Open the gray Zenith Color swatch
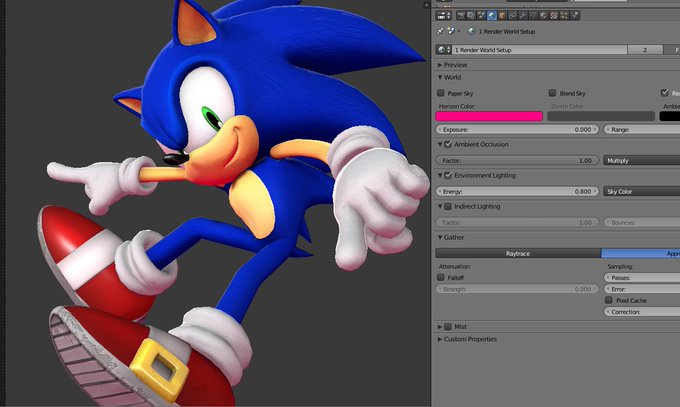This screenshot has height=407, width=680. (x=601, y=116)
